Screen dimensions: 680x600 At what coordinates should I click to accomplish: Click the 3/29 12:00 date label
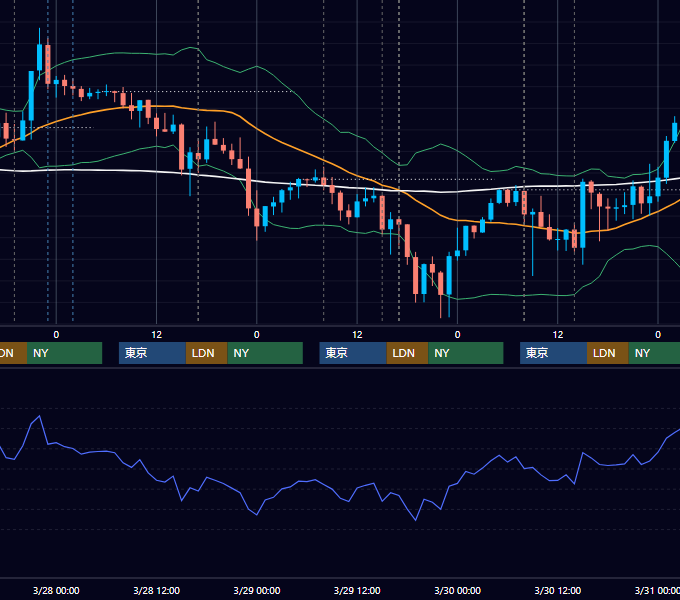357,590
